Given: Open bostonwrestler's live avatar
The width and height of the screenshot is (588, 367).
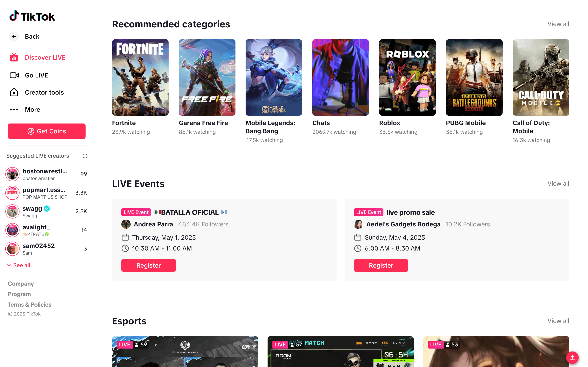Looking at the screenshot, I should click(x=12, y=174).
